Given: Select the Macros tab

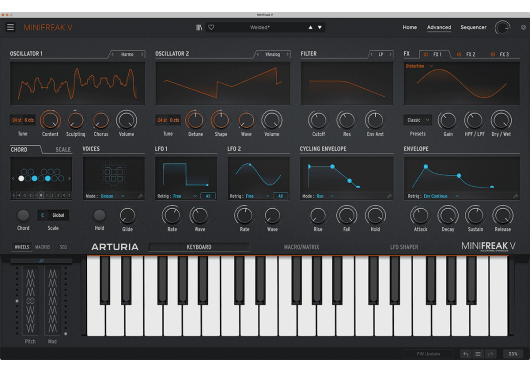Looking at the screenshot, I should click(43, 247).
